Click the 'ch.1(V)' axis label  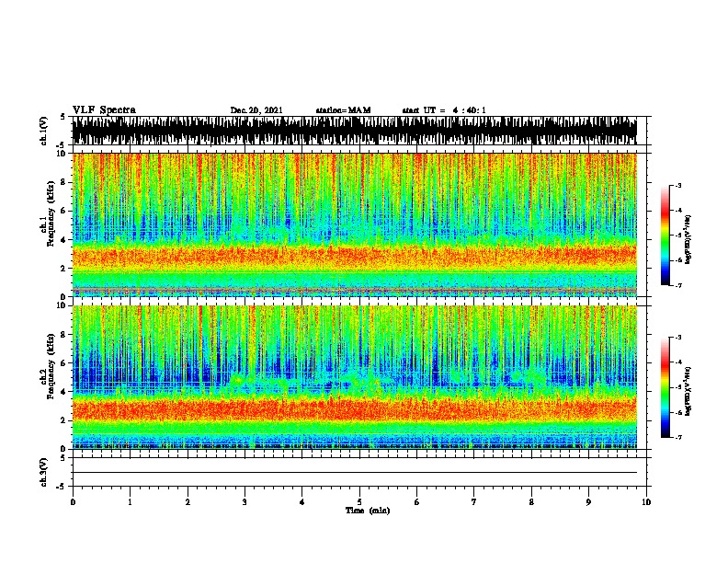[44, 131]
